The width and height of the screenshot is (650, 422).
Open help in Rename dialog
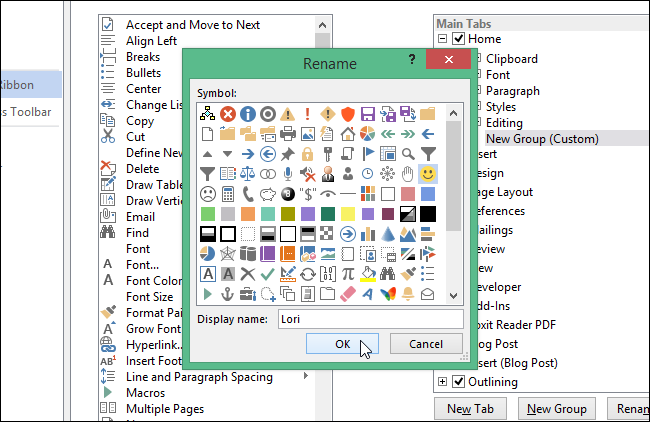click(412, 59)
